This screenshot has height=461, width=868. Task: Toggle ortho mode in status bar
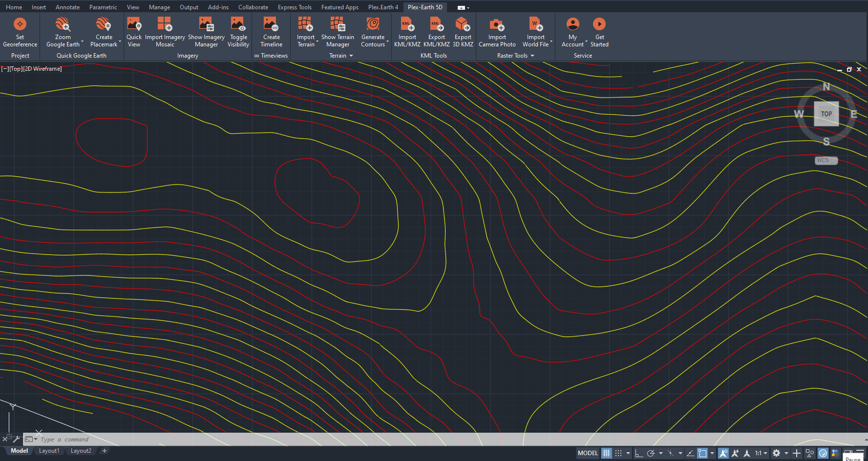[639, 453]
